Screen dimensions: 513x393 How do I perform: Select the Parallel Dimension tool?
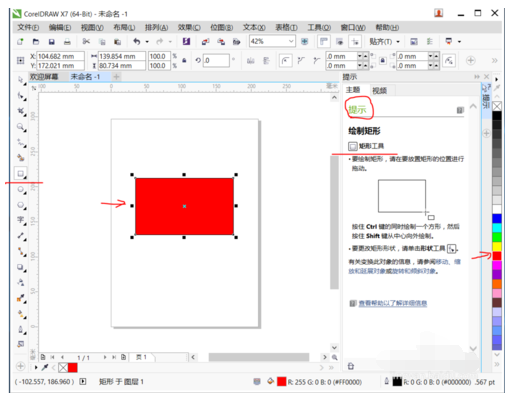tap(21, 236)
